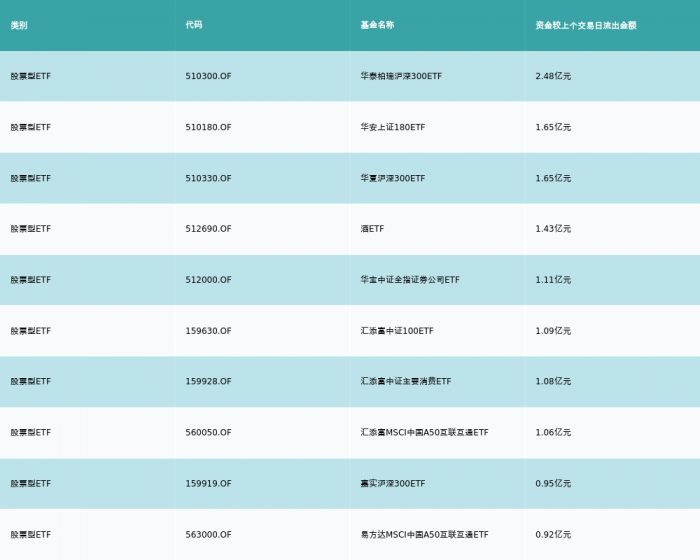Select fund code 563000.OF
Viewport: 700px width, 560px height.
pyautogui.click(x=208, y=535)
